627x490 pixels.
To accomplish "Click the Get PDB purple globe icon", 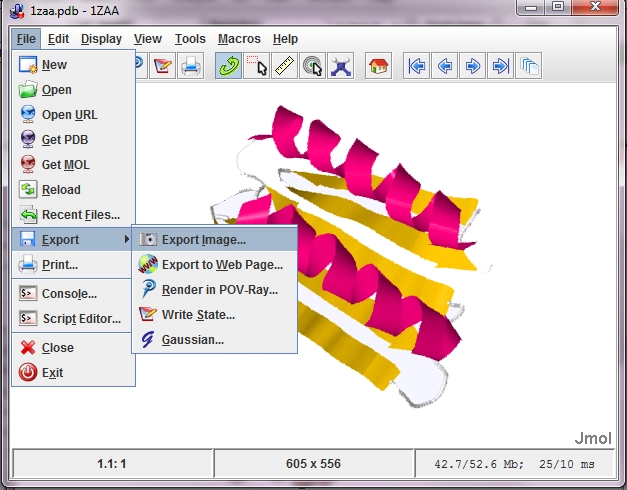I will click(x=28, y=139).
